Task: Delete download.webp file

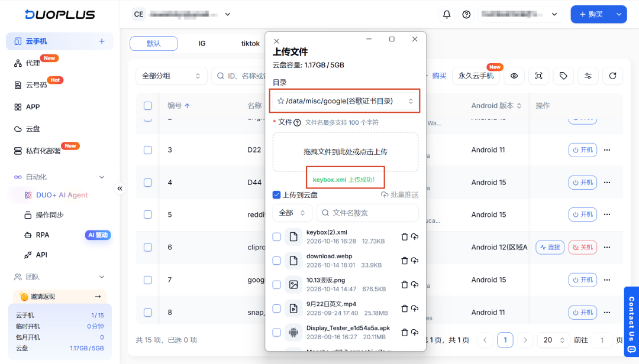Action: pyautogui.click(x=404, y=261)
